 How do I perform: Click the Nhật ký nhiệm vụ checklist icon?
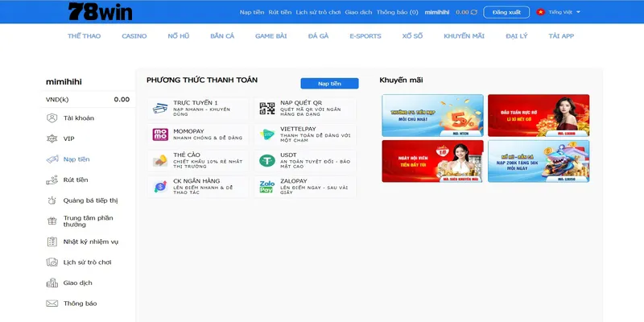[x=52, y=242]
